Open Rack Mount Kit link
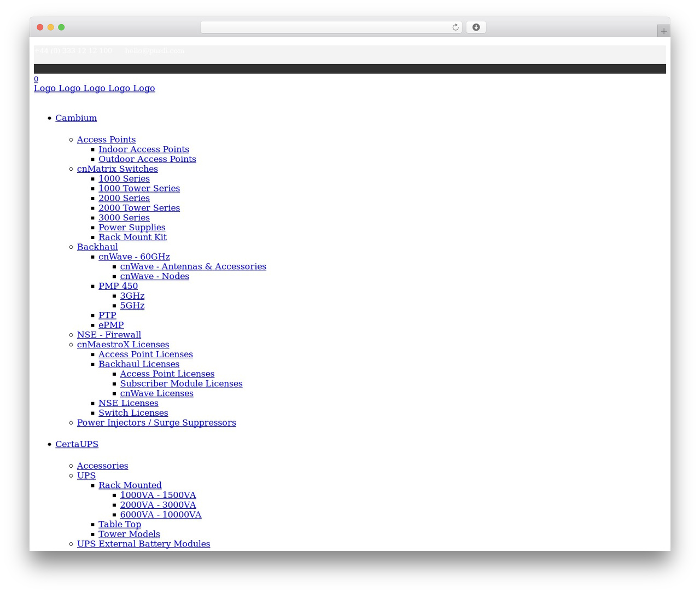The image size is (700, 593). click(132, 237)
